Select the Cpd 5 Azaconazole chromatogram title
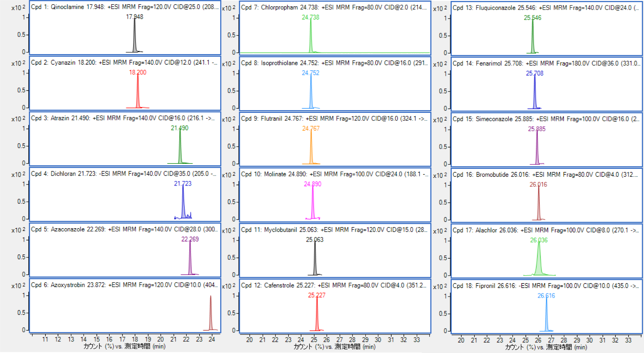 [x=124, y=229]
